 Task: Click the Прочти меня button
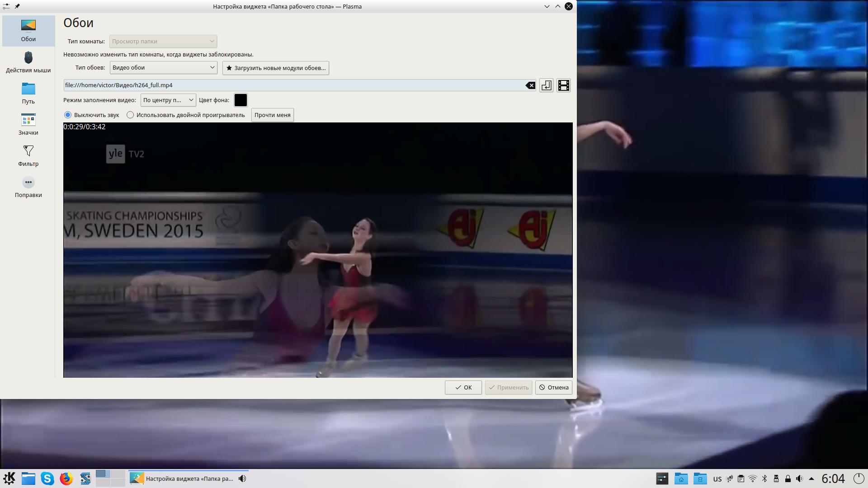(x=272, y=115)
